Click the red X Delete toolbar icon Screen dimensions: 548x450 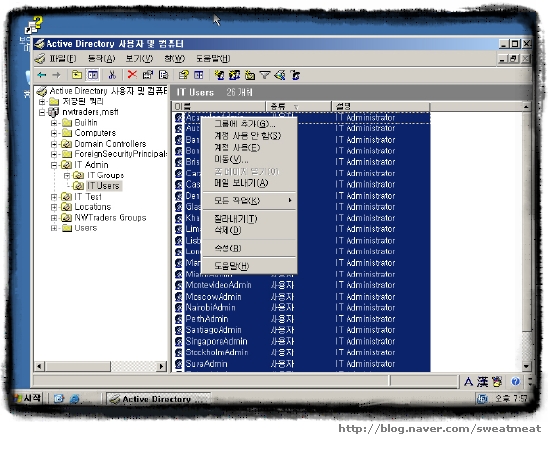click(x=132, y=74)
